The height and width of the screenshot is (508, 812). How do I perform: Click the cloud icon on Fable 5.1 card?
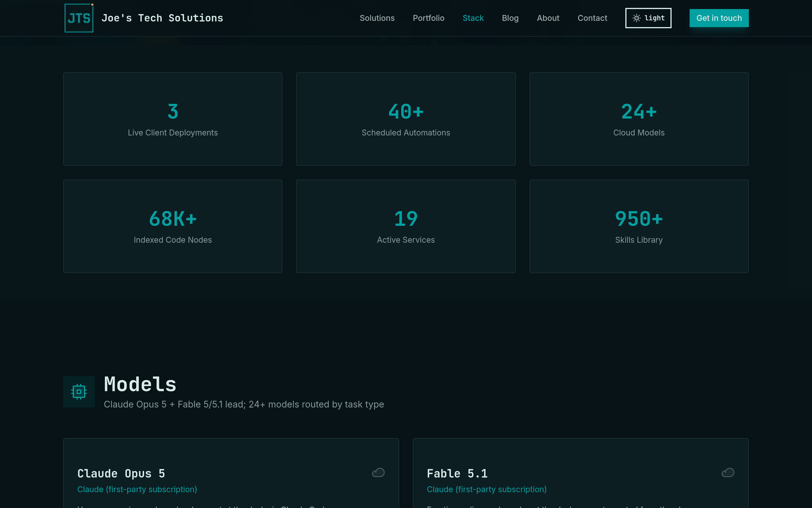tap(728, 472)
